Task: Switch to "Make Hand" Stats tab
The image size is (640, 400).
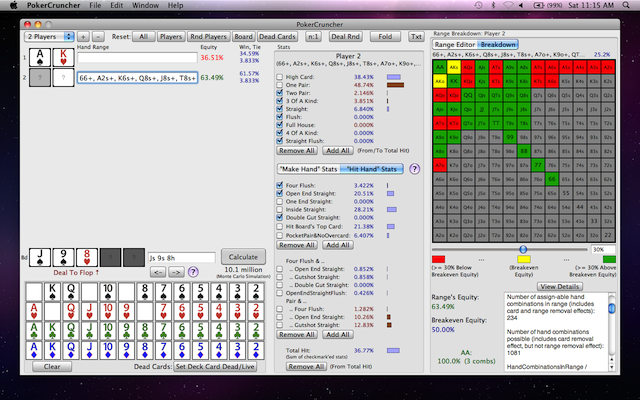Action: 309,169
